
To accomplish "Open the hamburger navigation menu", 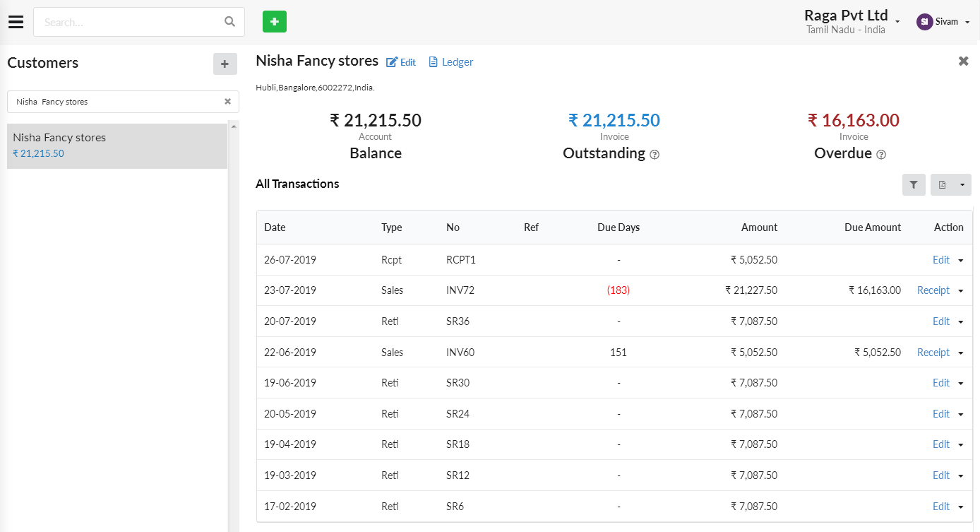I will [x=16, y=22].
